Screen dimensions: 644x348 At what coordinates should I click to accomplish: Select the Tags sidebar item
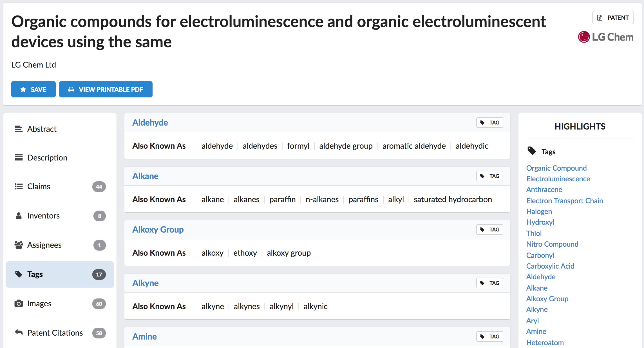click(x=60, y=274)
